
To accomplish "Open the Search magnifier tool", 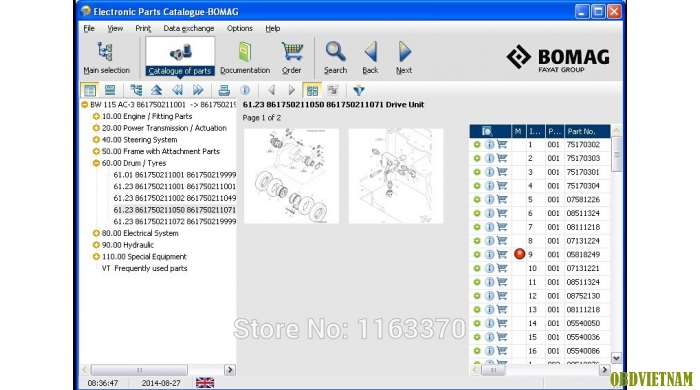I will point(335,57).
